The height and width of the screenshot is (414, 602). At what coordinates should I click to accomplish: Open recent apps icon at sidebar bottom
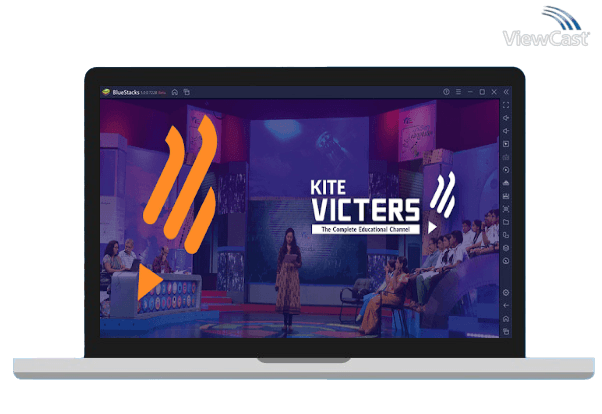tap(506, 331)
